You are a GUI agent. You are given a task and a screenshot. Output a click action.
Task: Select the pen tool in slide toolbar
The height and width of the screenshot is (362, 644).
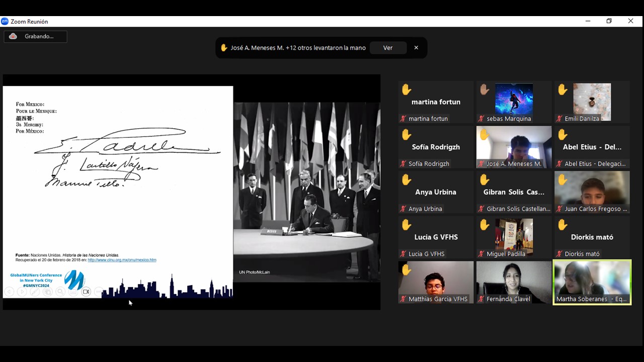coord(35,292)
